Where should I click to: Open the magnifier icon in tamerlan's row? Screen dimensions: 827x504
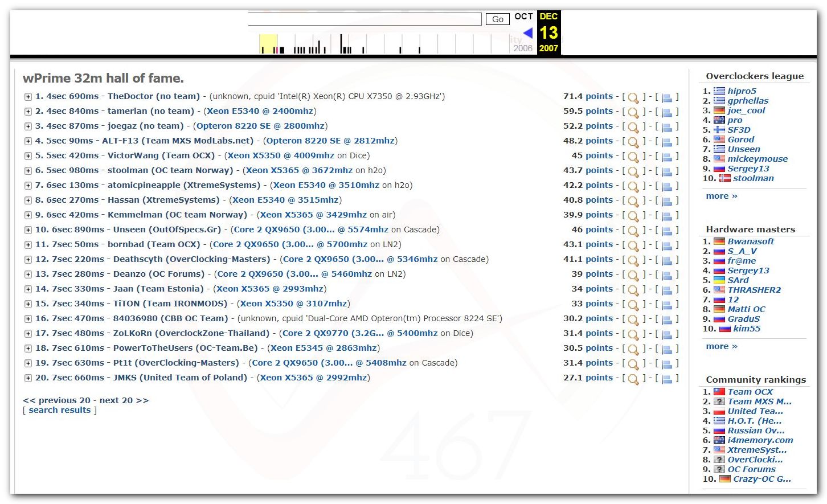633,112
